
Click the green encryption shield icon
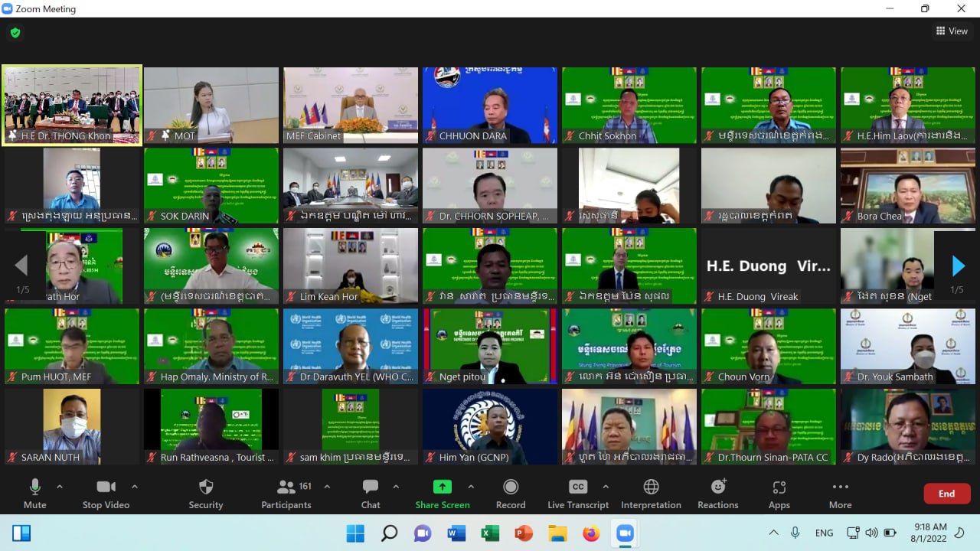(15, 33)
